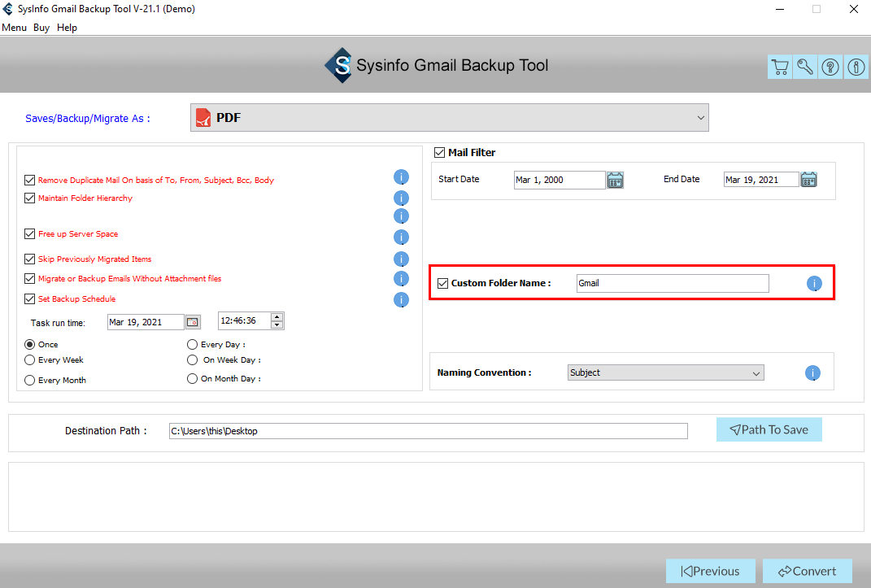This screenshot has height=588, width=871.
Task: Expand the Saves/Backup/Migrate As PDF dropdown
Action: tap(450, 118)
